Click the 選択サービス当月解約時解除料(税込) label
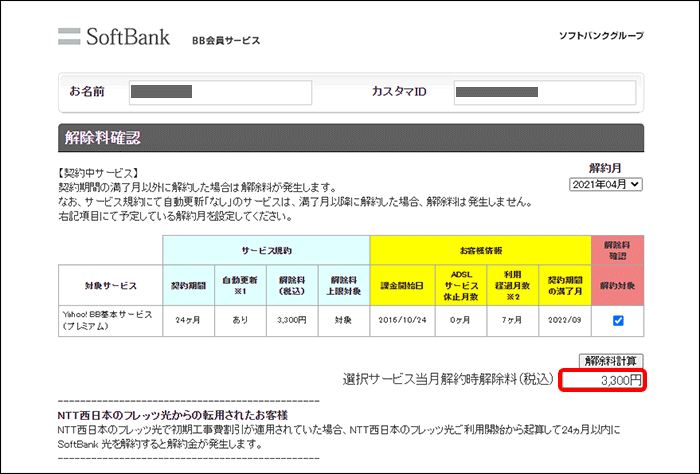Image resolution: width=700 pixels, height=474 pixels. click(448, 380)
